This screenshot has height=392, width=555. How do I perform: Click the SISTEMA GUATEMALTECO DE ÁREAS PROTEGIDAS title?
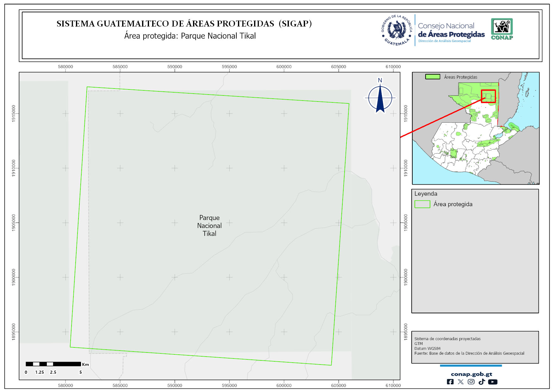pos(184,24)
